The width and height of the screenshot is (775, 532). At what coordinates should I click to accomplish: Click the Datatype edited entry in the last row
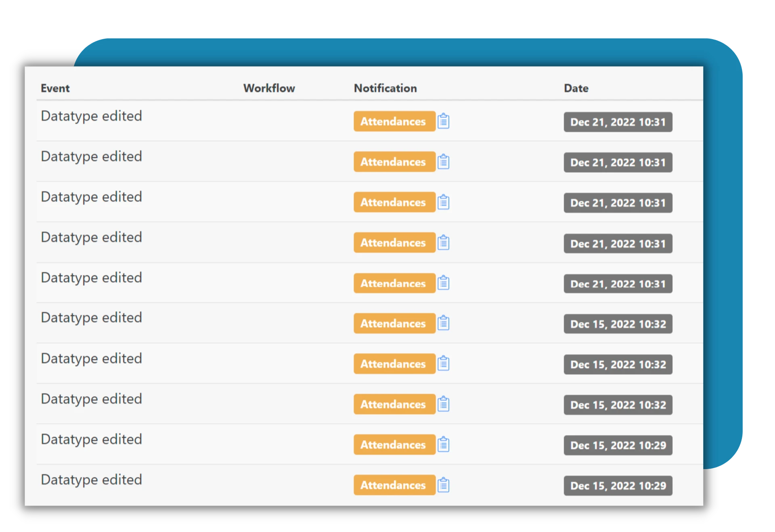pos(91,480)
